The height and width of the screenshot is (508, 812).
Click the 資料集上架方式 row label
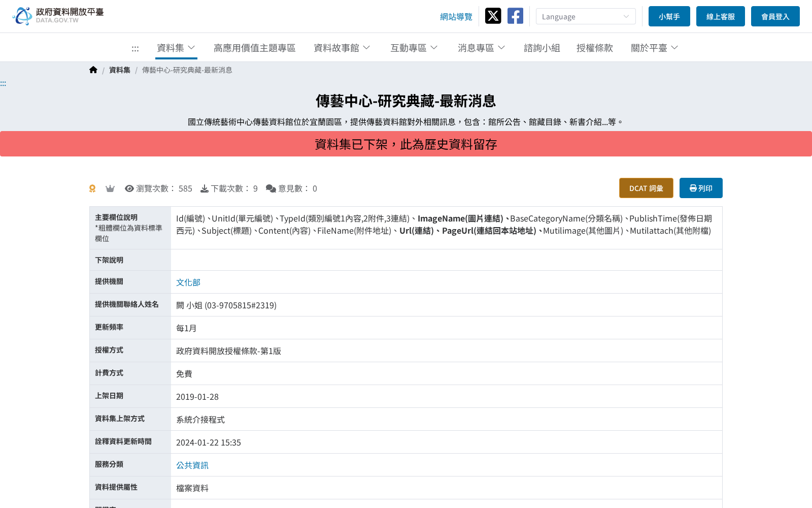click(x=120, y=419)
